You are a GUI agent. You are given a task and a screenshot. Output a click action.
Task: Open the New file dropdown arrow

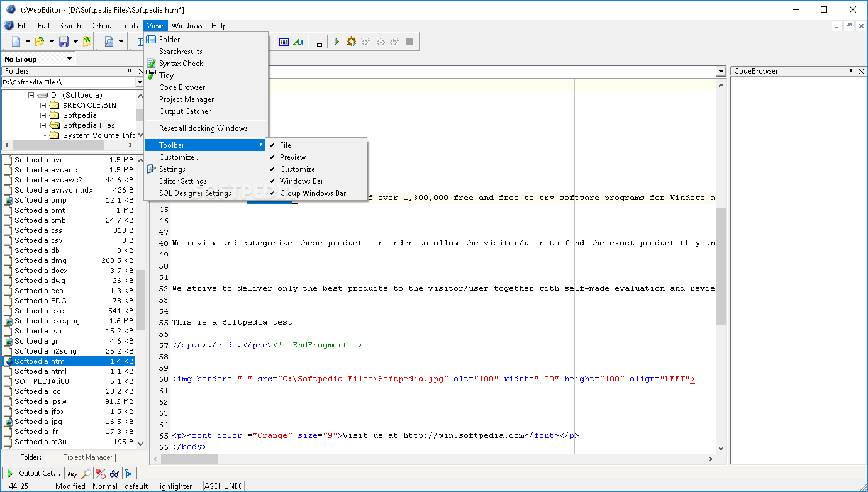point(28,42)
